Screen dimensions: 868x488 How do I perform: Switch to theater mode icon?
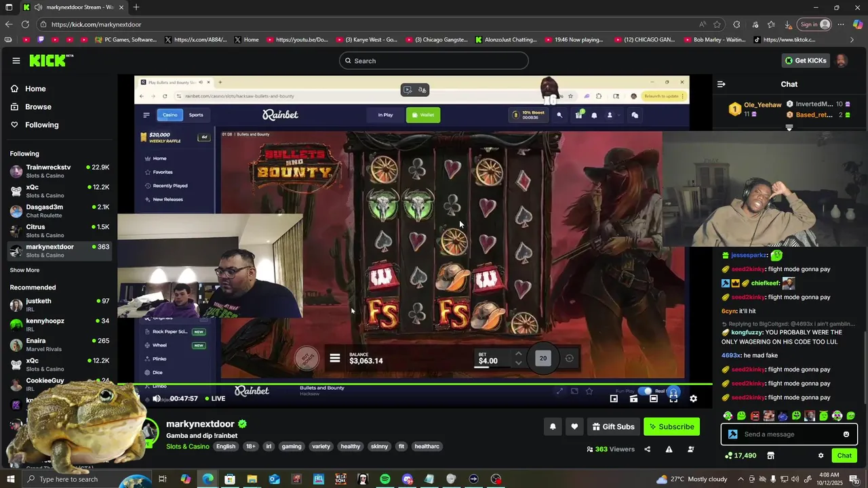(653, 399)
